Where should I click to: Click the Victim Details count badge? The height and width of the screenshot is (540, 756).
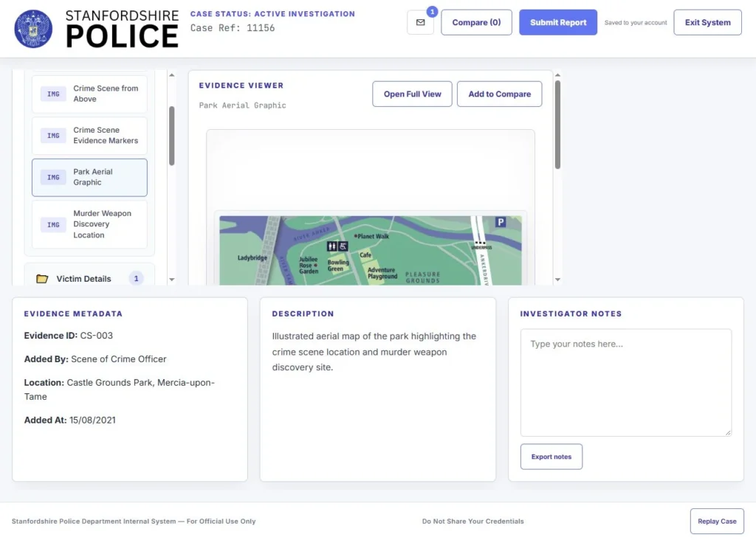tap(136, 278)
